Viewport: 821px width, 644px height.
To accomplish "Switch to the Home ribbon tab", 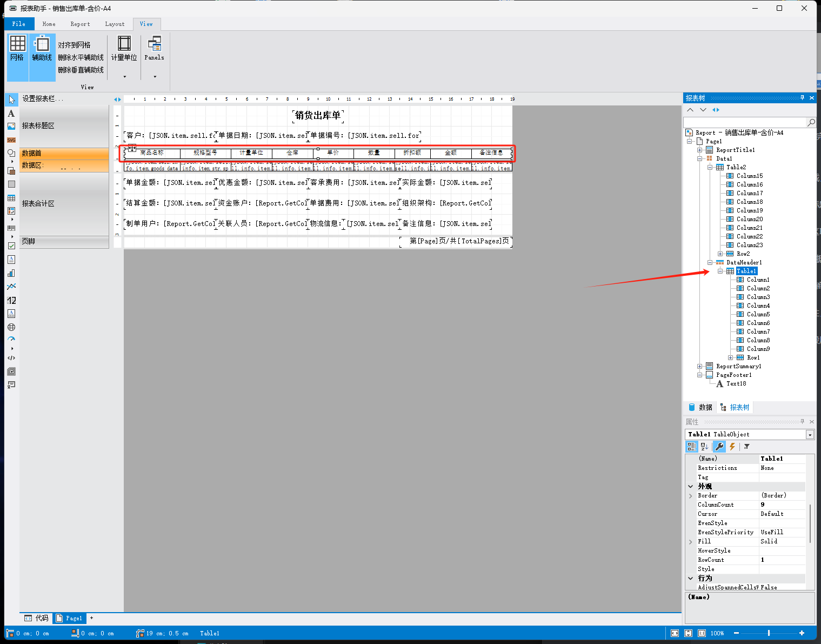I will pos(49,24).
